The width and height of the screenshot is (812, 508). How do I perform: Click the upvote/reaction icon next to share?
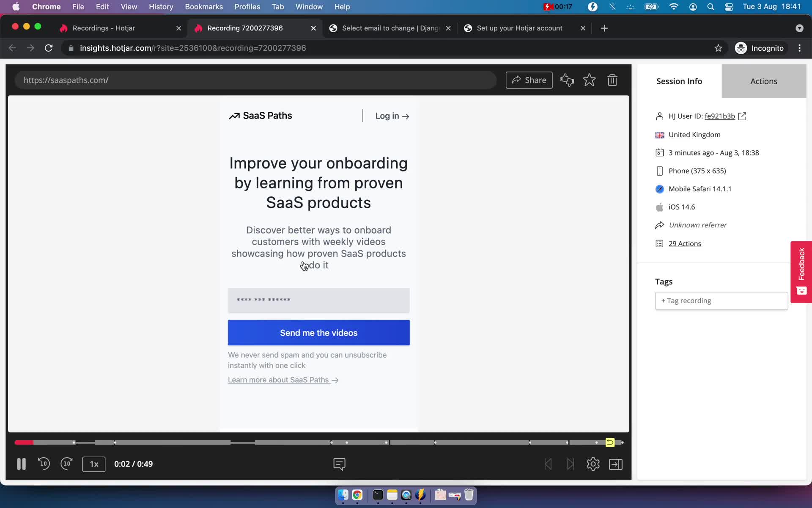pyautogui.click(x=566, y=80)
